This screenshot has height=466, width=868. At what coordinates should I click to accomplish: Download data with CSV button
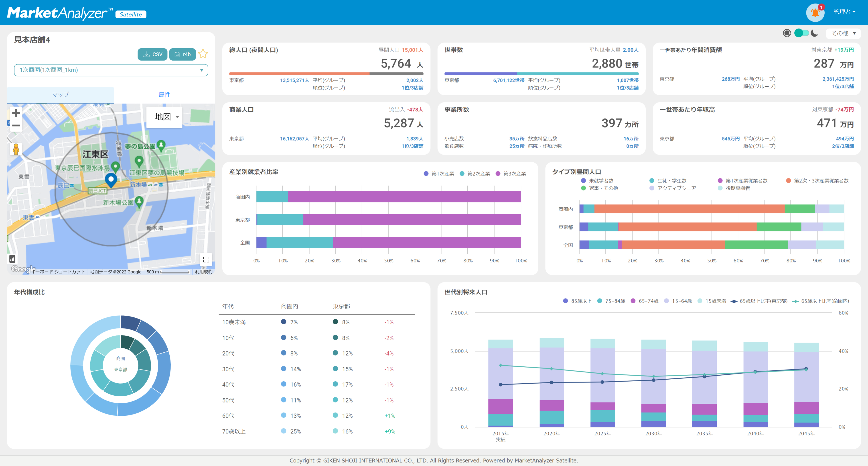coord(152,54)
